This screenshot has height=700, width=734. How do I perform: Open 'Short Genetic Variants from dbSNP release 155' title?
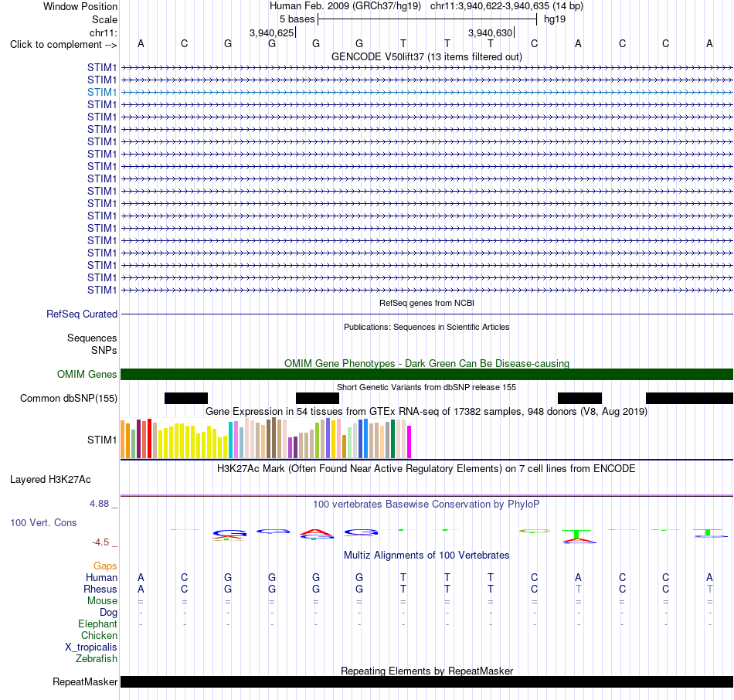point(426,387)
